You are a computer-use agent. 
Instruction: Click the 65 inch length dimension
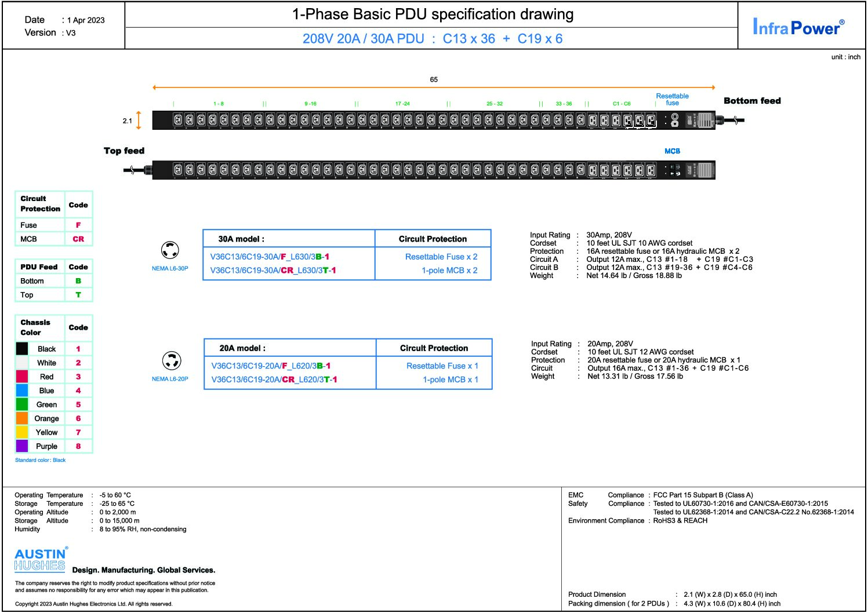434,79
